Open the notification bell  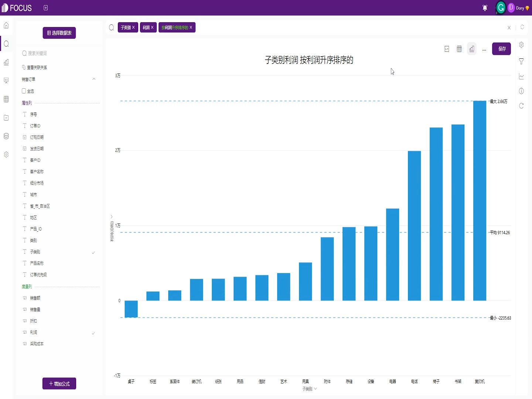tap(485, 8)
